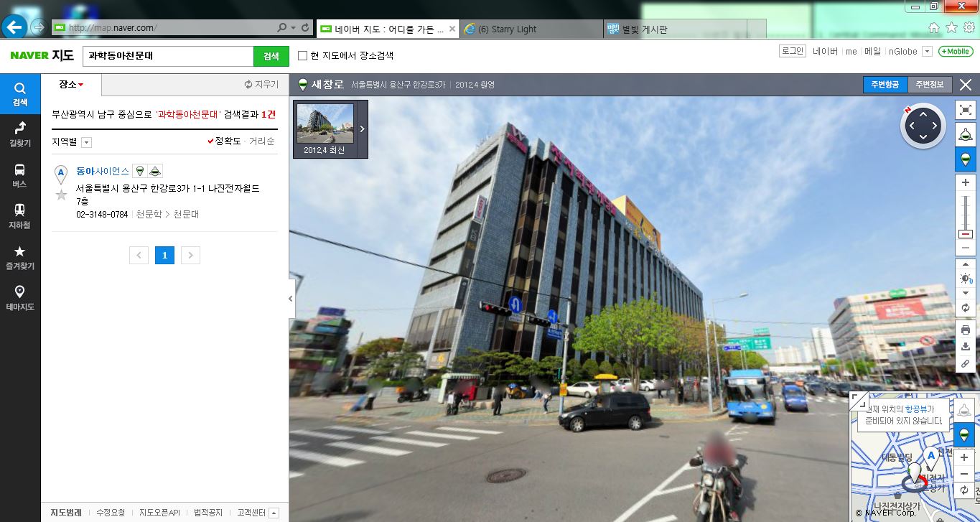Click the green 검색 search button
Image resolution: width=980 pixels, height=522 pixels.
[271, 56]
